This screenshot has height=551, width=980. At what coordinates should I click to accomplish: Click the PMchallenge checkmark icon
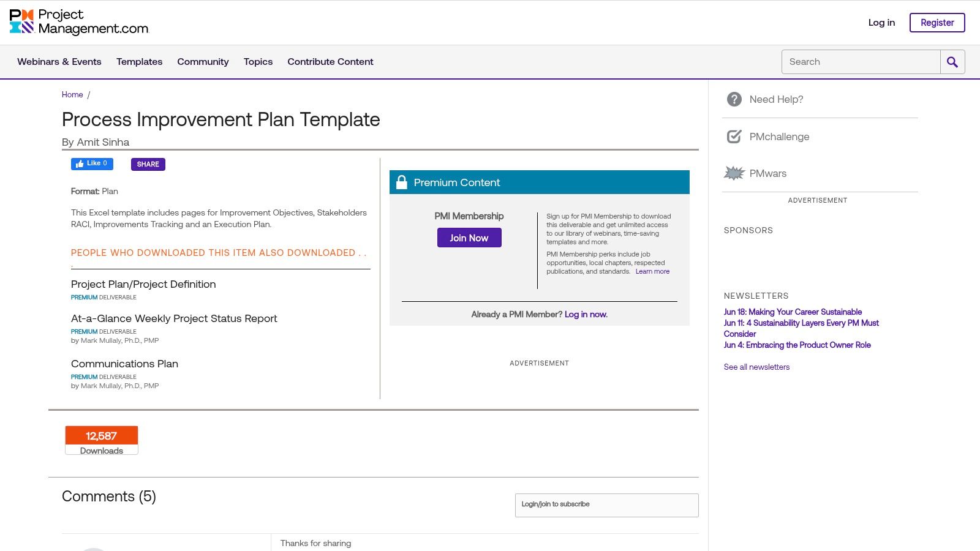[734, 137]
